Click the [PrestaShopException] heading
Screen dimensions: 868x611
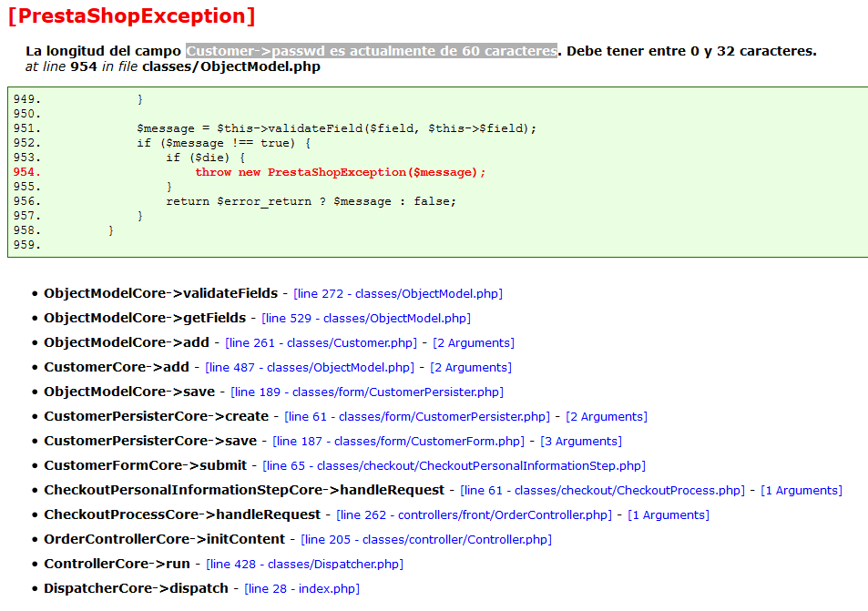132,15
